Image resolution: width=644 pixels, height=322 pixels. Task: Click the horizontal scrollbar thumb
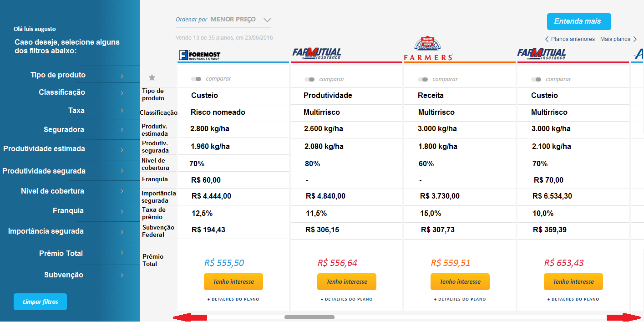[x=309, y=317]
